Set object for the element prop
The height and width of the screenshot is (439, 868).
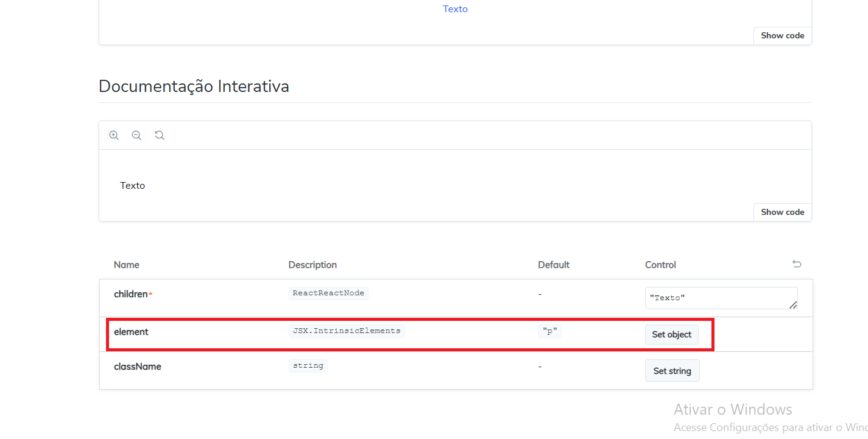pyautogui.click(x=672, y=334)
